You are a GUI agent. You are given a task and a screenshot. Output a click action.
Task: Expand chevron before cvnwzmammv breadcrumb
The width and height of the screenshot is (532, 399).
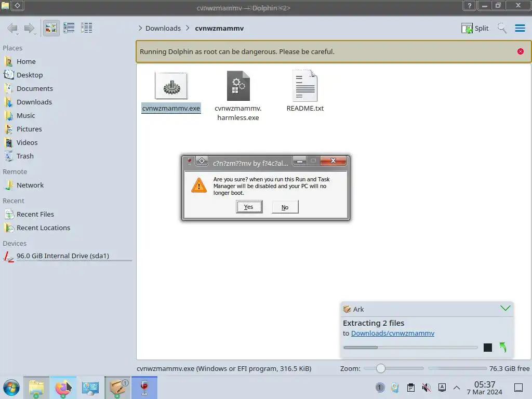tap(188, 28)
